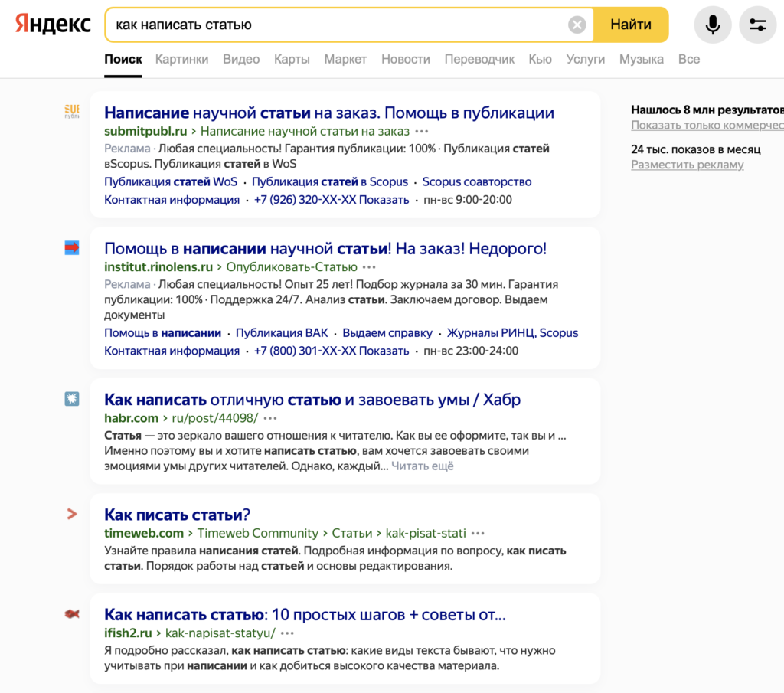Click 'Контактная информация' under institut.rinolens.ru
The width and height of the screenshot is (784, 693).
[171, 351]
